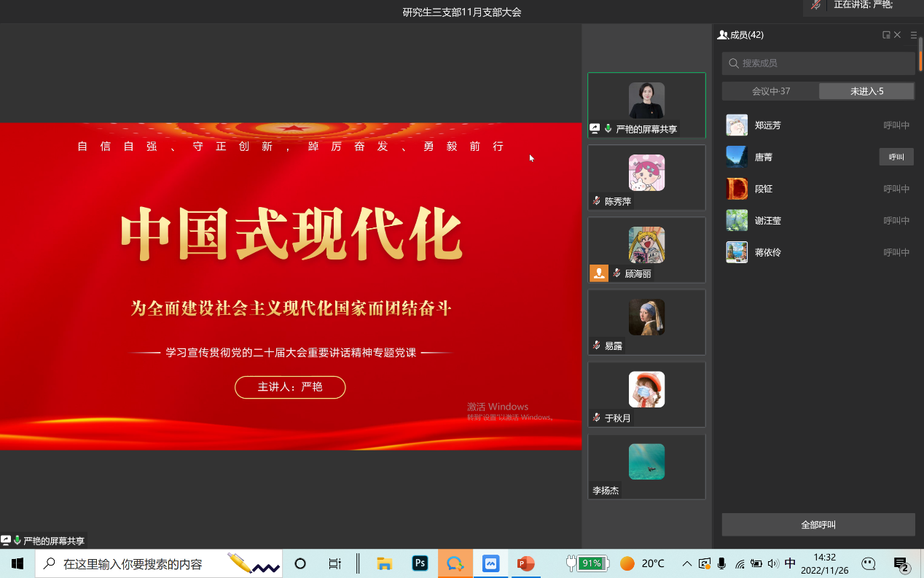924x578 pixels.
Task: Open Photoshop from the taskbar
Action: [420, 563]
